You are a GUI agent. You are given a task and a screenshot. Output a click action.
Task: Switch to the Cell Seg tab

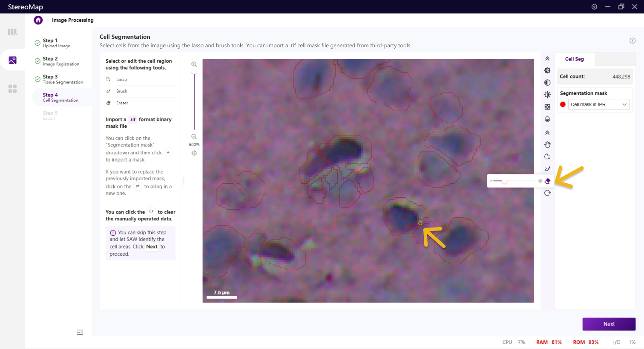pyautogui.click(x=574, y=59)
